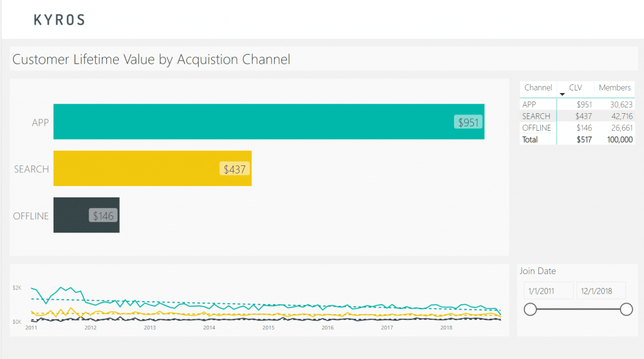
Task: Click the KYROS logo
Action: pos(59,19)
